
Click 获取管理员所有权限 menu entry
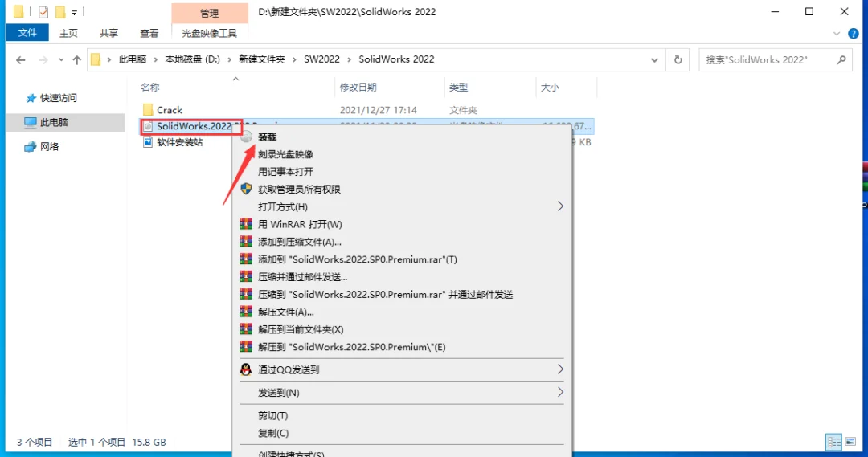click(x=402, y=190)
